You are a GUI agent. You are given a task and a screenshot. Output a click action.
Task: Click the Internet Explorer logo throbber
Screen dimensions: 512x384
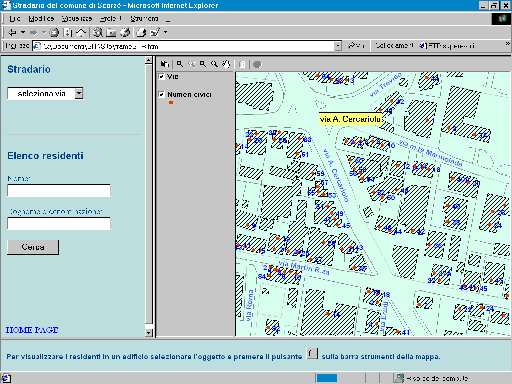502,19
